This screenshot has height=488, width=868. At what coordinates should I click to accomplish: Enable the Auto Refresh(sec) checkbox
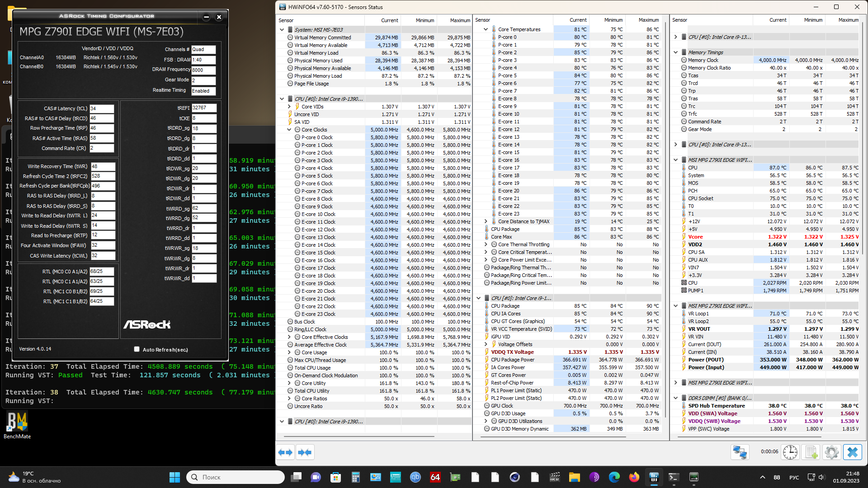137,349
